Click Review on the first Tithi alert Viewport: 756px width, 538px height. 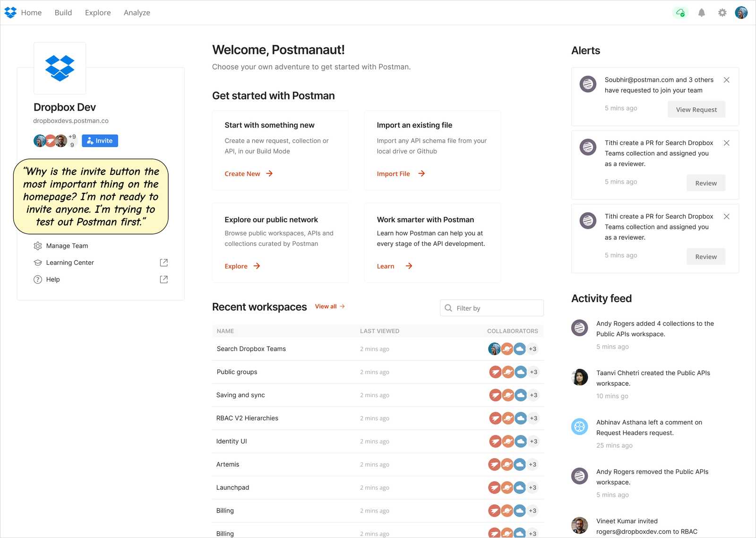tap(706, 183)
